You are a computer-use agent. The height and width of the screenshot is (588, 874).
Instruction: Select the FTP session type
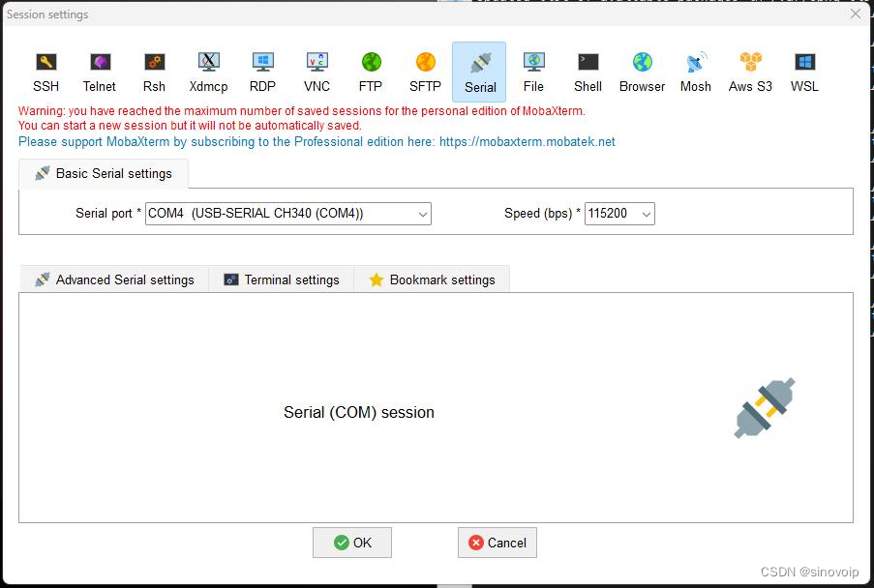point(371,72)
